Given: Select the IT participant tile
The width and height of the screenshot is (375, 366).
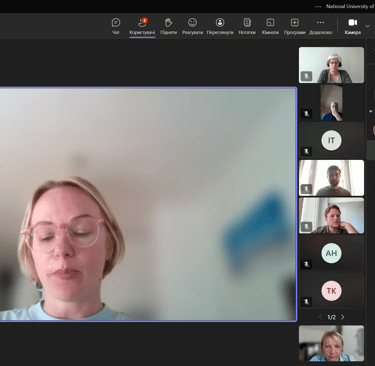Looking at the screenshot, I should point(331,140).
